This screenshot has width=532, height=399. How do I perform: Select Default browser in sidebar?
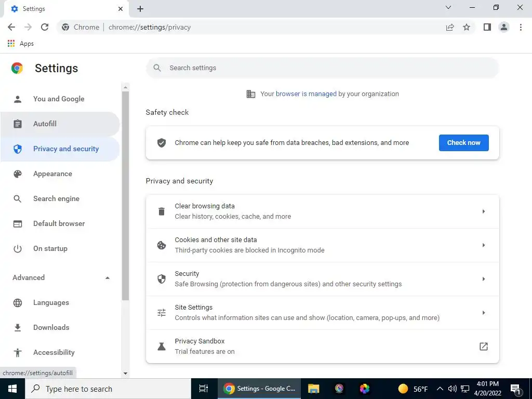pyautogui.click(x=60, y=223)
